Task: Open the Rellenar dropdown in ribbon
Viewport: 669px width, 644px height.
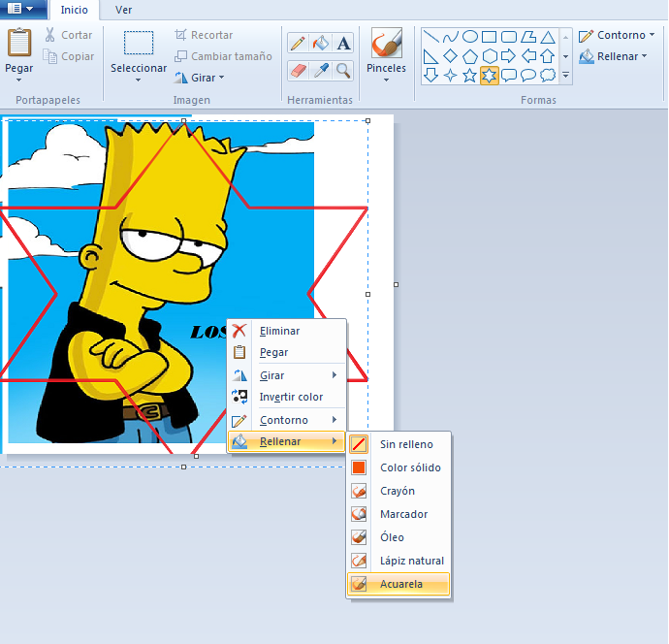Action: [x=613, y=56]
